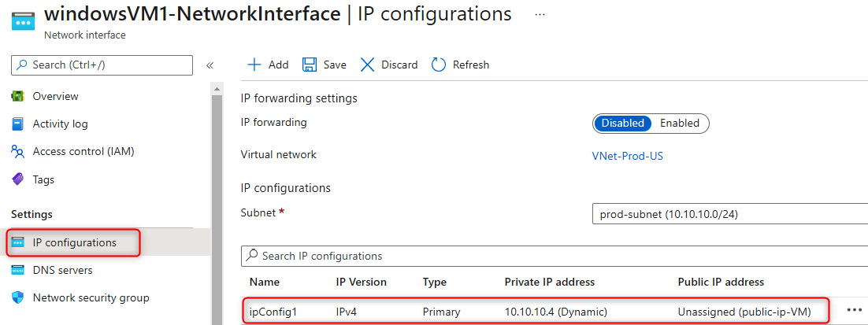Image resolution: width=868 pixels, height=325 pixels.
Task: Click magnifier icon in sidebar search box
Action: tap(21, 65)
